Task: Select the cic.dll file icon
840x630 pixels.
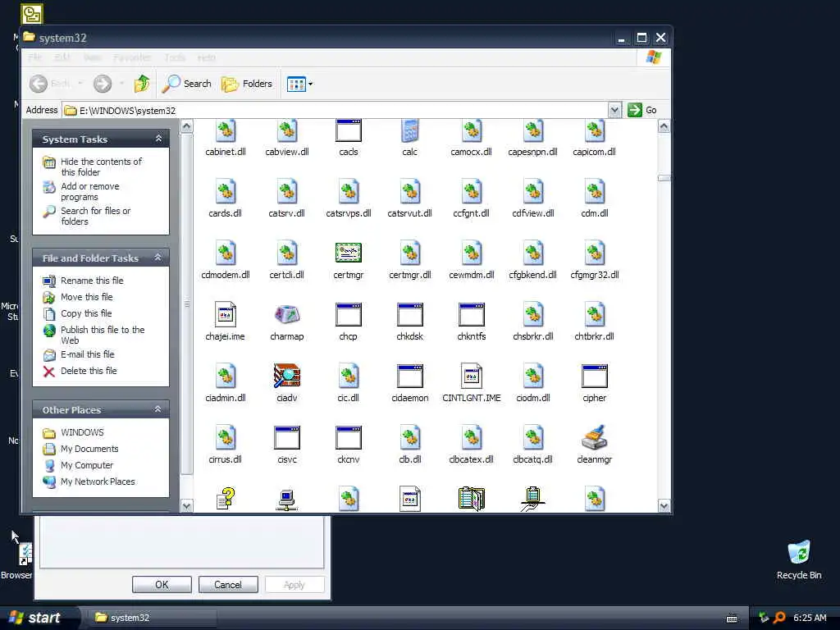Action: tap(348, 376)
